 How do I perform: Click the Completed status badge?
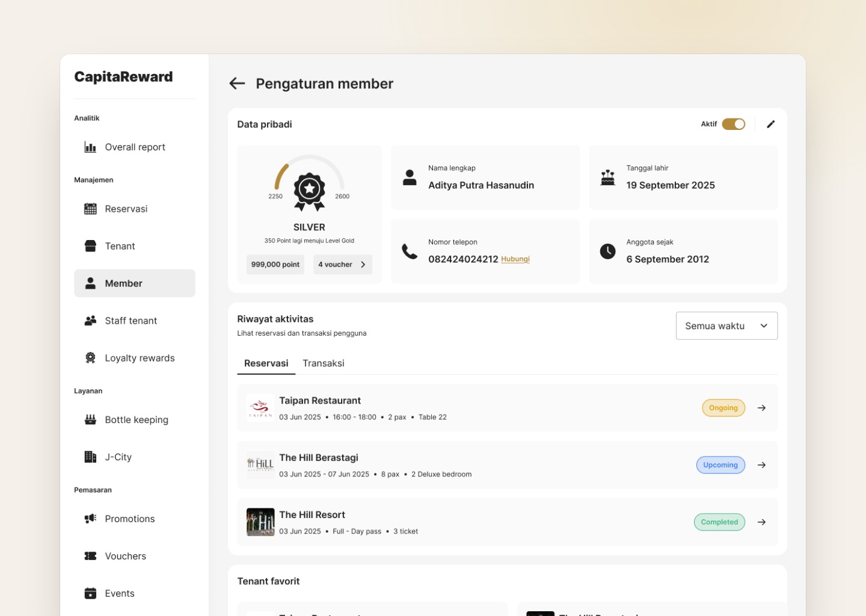(x=719, y=522)
